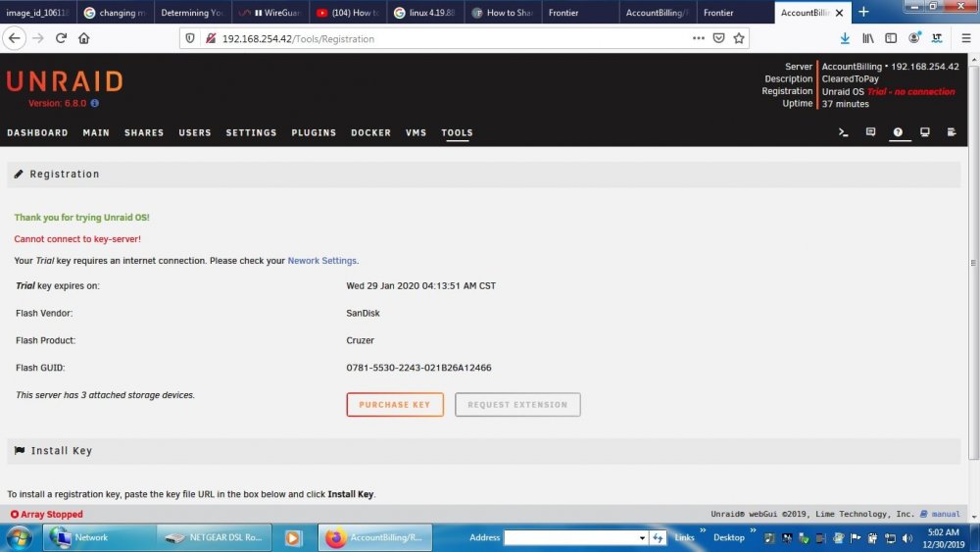Viewport: 980px width, 552px height.
Task: Open the taskbar Address dropdown arrow
Action: [x=642, y=537]
